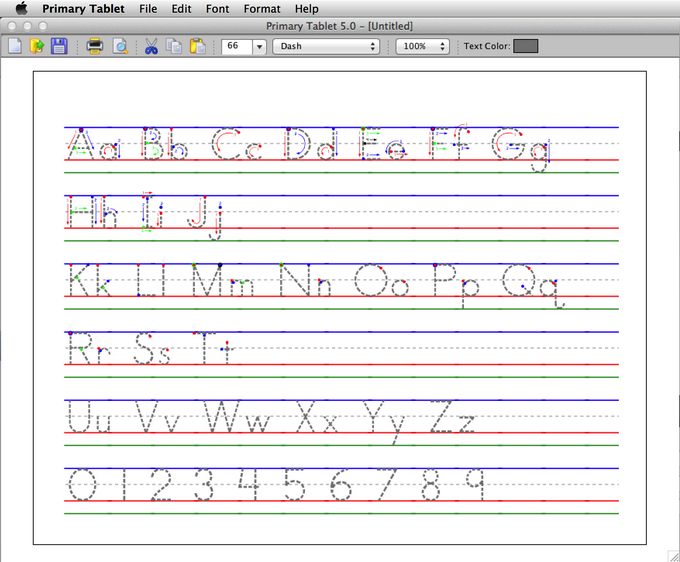Click the Print icon in toolbar
The height and width of the screenshot is (562, 680).
pyautogui.click(x=95, y=46)
